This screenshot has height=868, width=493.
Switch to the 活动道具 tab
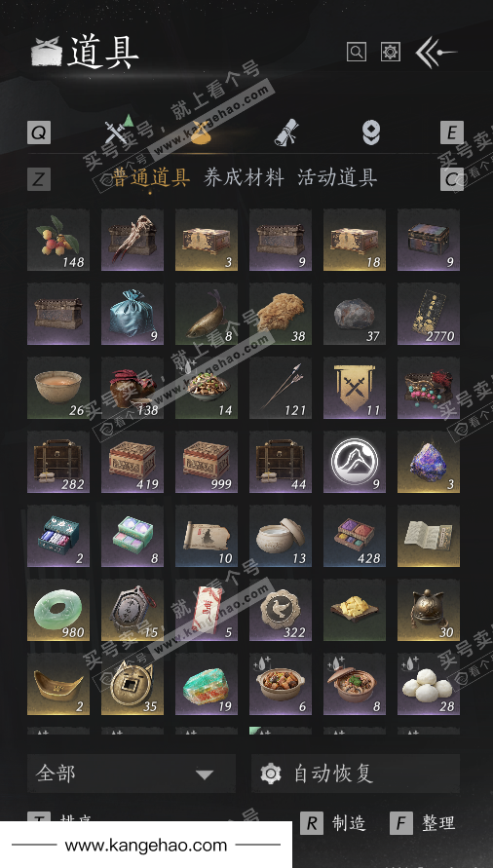337,177
